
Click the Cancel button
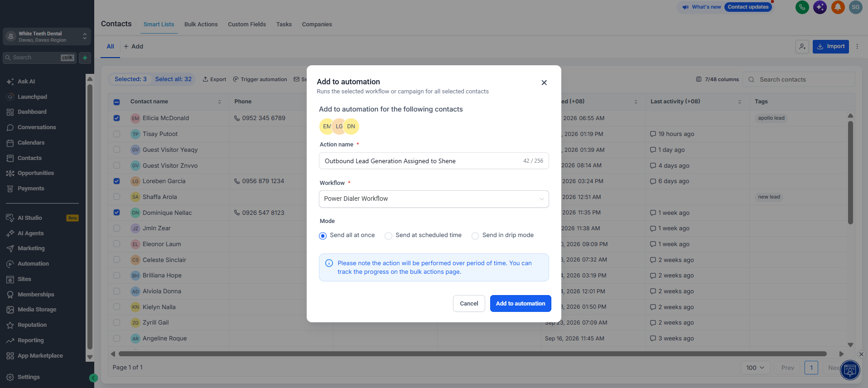469,304
